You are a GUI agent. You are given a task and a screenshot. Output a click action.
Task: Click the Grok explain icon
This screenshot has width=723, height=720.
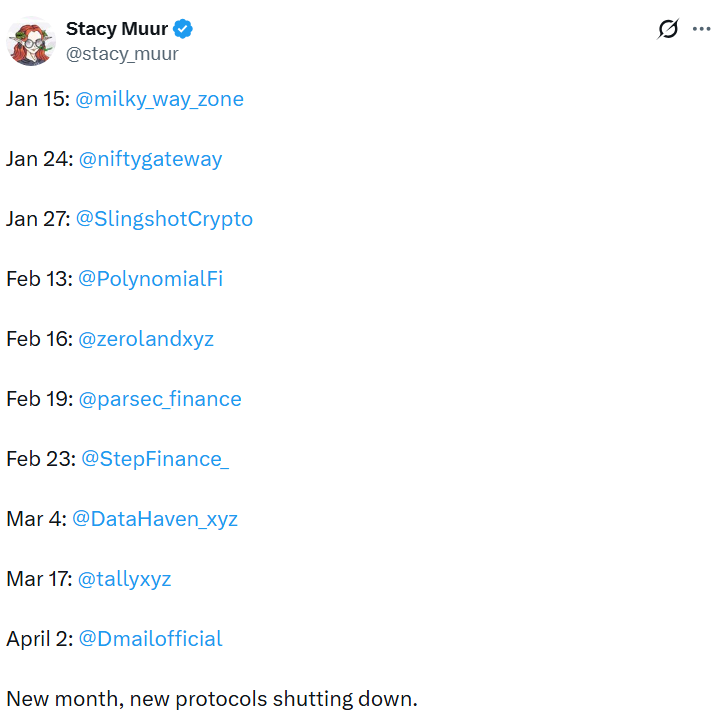point(668,30)
